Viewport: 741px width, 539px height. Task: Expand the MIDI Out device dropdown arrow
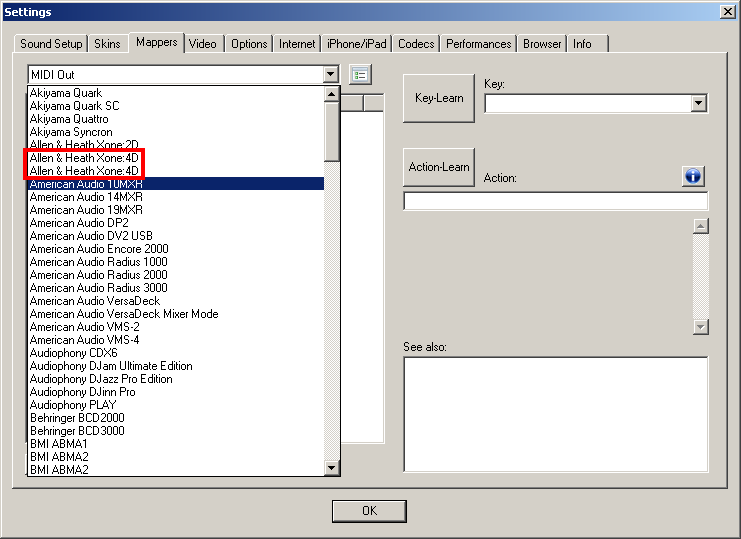[331, 74]
